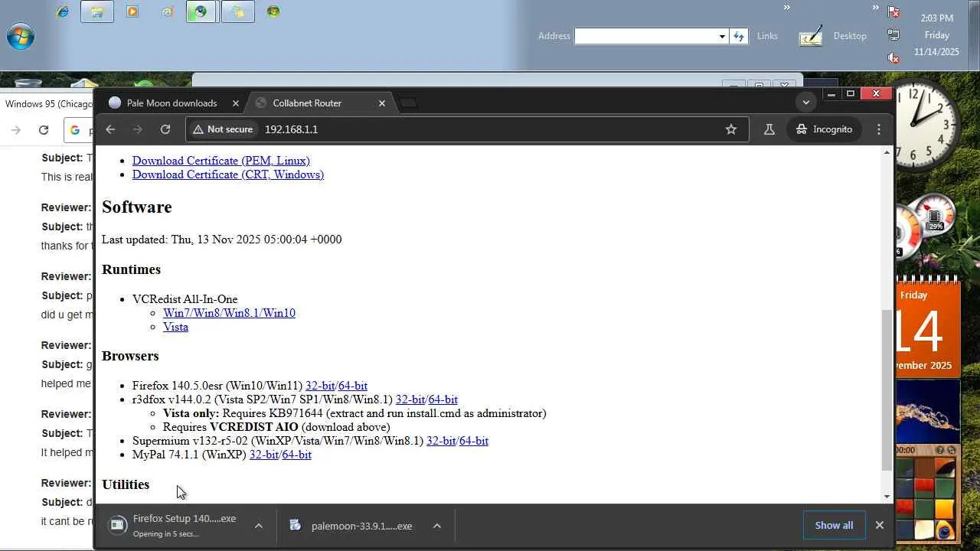Click the page vertical scrollbar thumb
This screenshot has height=551, width=980.
(887, 390)
